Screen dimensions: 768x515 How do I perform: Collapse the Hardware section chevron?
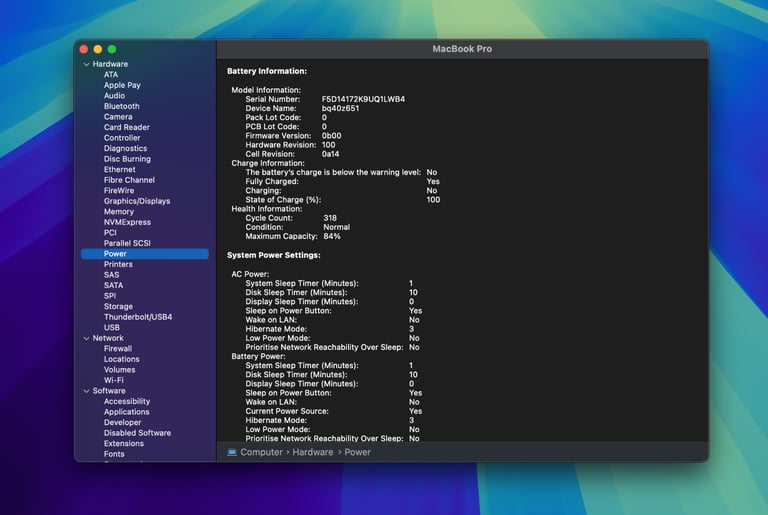point(86,64)
